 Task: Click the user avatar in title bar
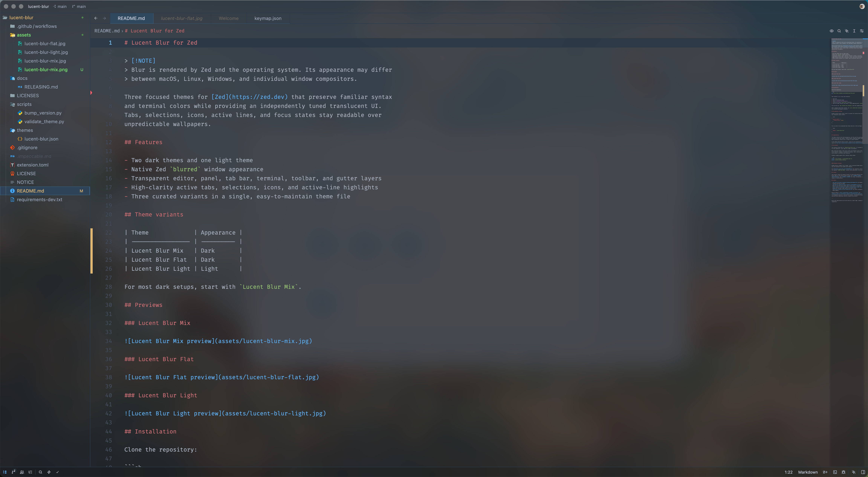[x=862, y=6]
